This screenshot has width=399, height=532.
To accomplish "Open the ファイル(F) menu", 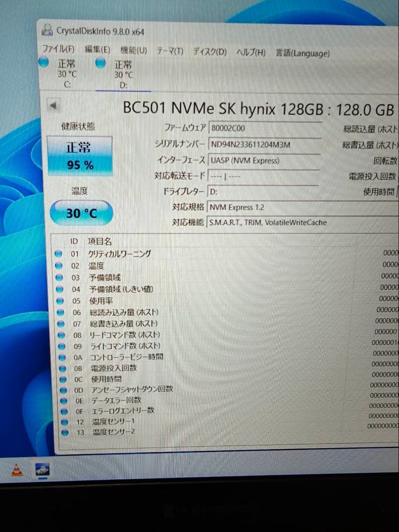I will [58, 49].
